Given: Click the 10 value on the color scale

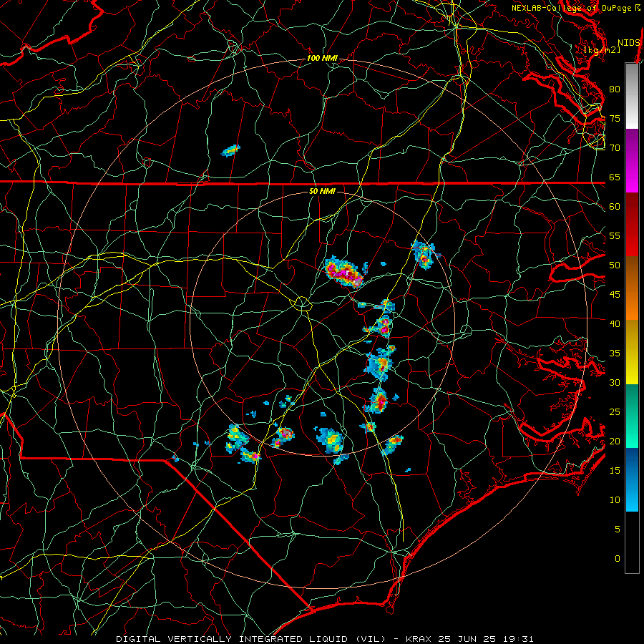Looking at the screenshot, I should (615, 500).
